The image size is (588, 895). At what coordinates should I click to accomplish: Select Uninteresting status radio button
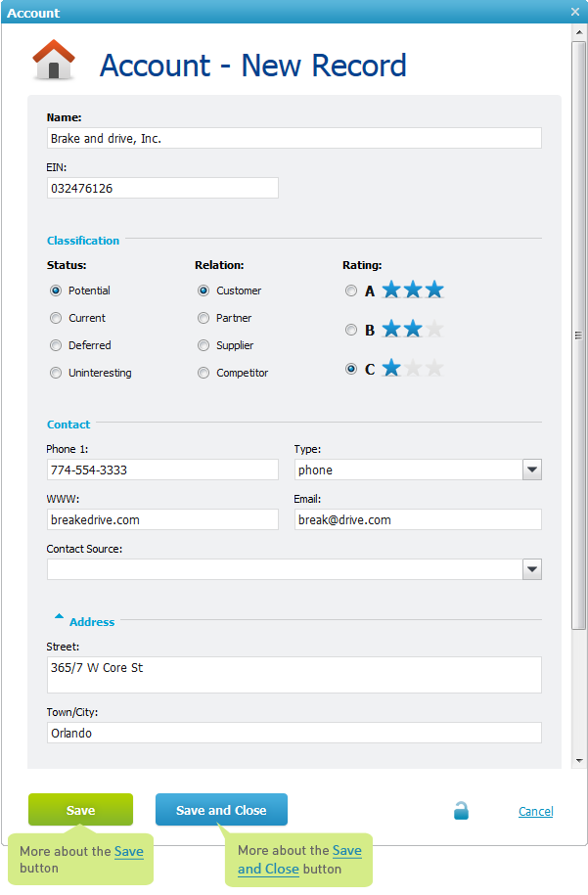(56, 373)
